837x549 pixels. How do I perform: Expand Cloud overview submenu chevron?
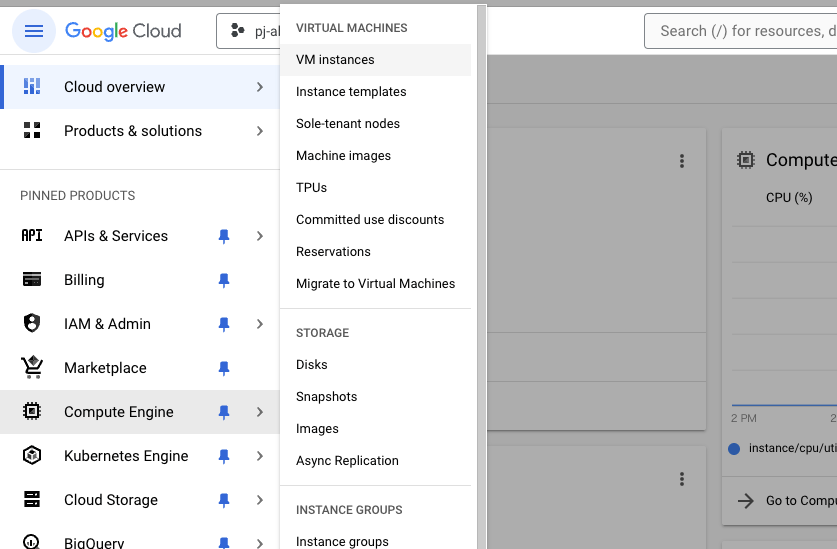pos(260,87)
